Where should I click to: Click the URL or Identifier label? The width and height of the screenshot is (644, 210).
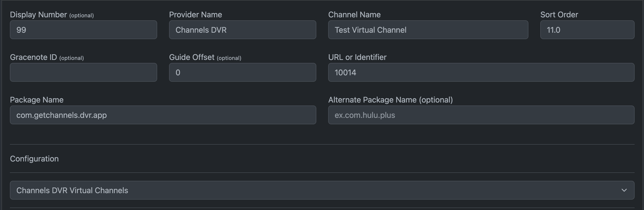(357, 57)
